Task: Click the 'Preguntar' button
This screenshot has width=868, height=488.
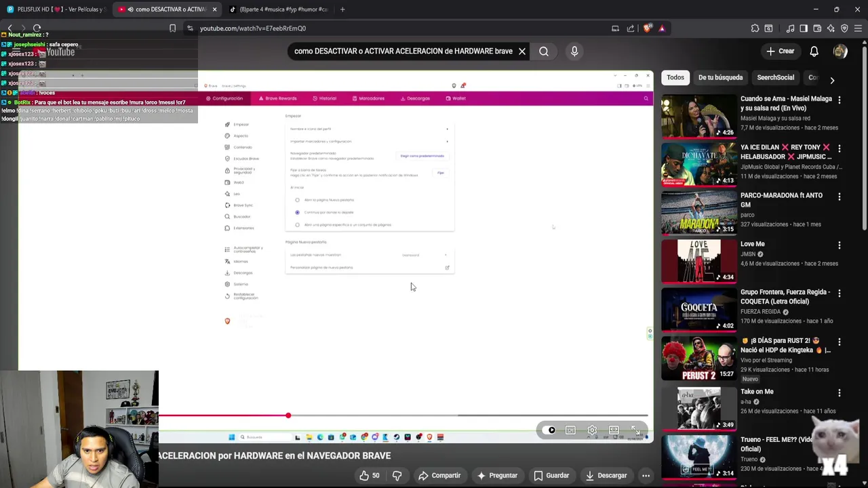Action: click(497, 475)
